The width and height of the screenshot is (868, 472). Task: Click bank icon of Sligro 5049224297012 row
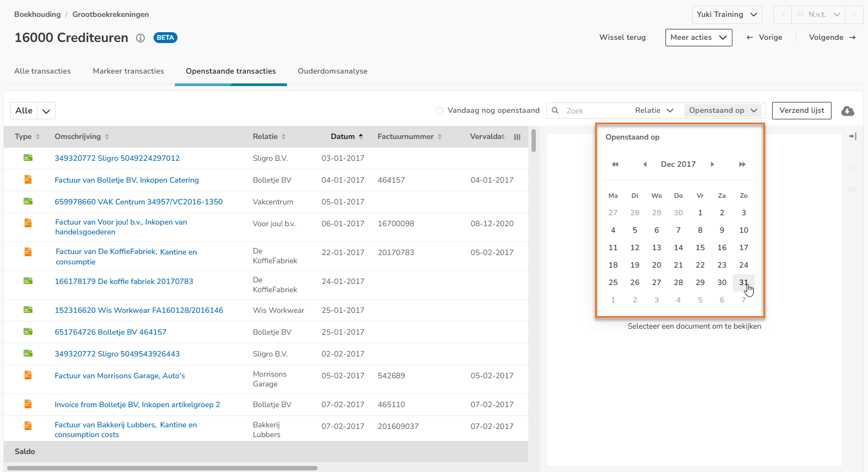tap(28, 158)
